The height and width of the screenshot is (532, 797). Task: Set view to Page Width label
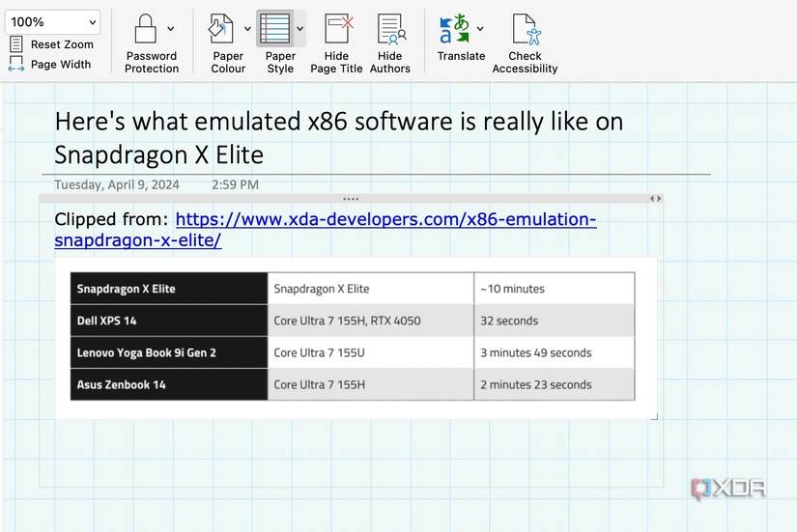[x=61, y=65]
